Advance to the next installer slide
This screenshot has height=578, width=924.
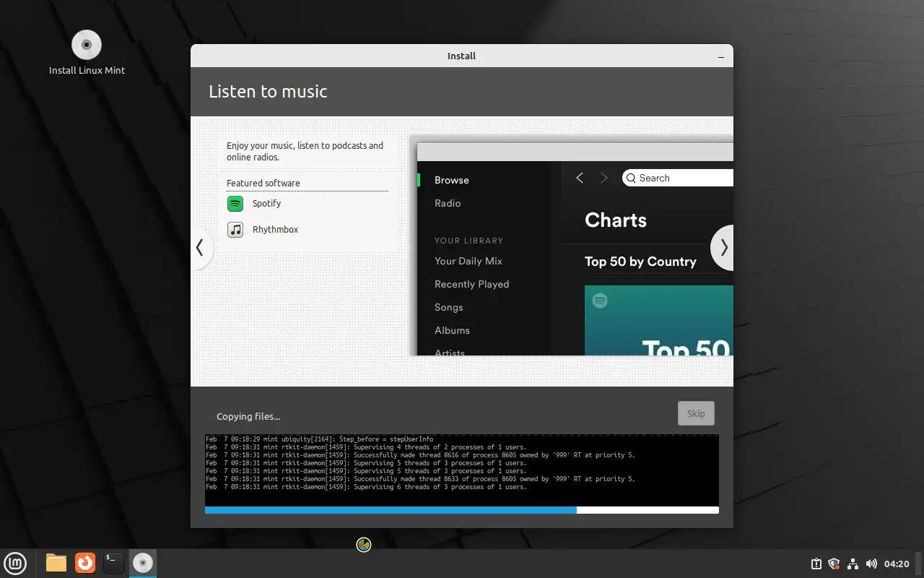pyautogui.click(x=723, y=248)
